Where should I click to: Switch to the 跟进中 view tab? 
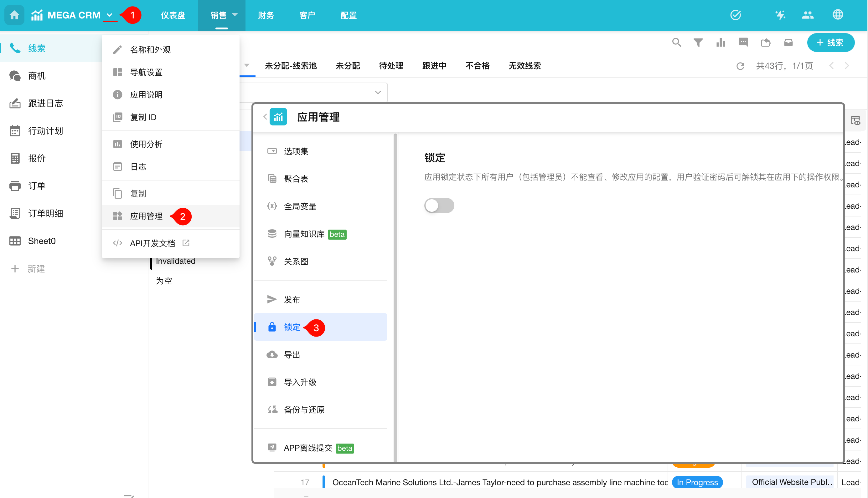point(434,66)
